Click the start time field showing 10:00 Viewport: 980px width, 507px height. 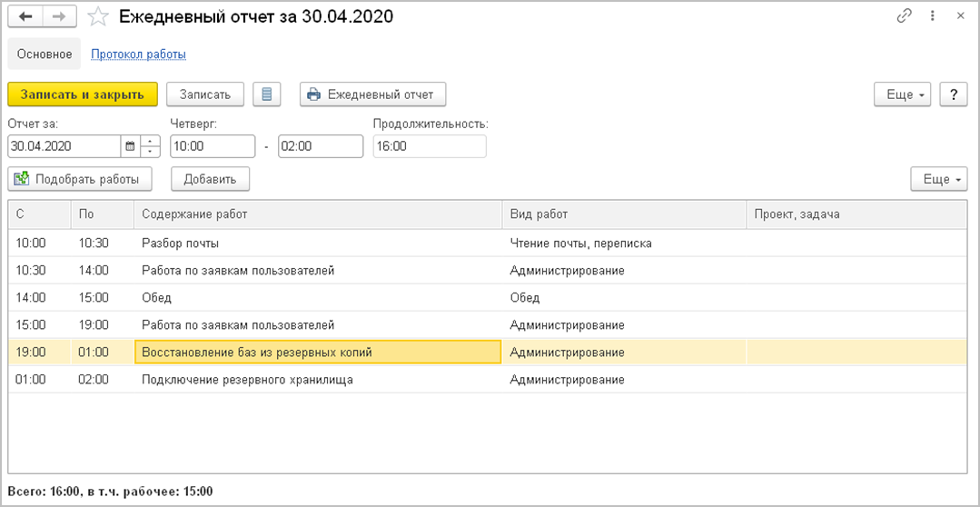212,146
